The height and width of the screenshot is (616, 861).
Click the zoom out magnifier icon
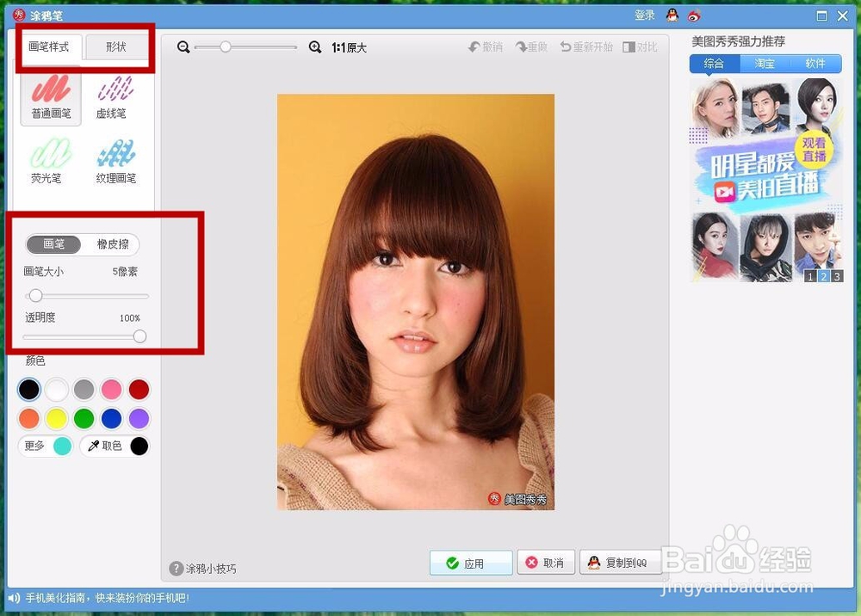(183, 47)
